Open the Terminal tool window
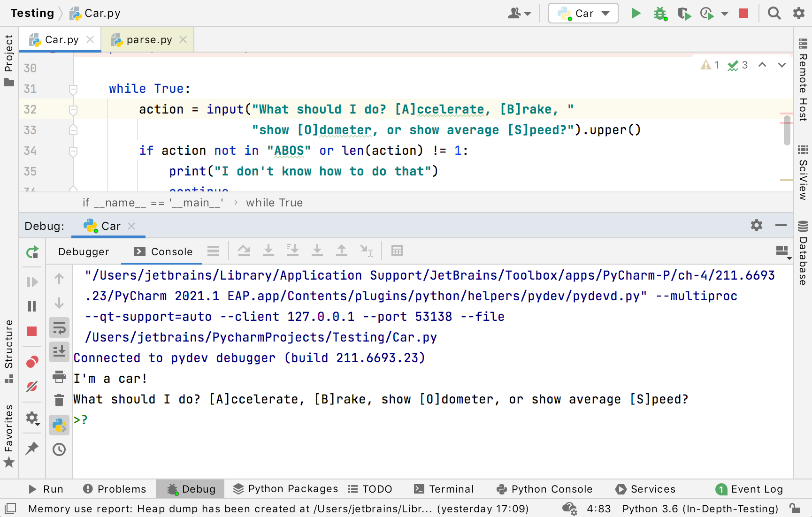The image size is (812, 517). click(x=444, y=489)
